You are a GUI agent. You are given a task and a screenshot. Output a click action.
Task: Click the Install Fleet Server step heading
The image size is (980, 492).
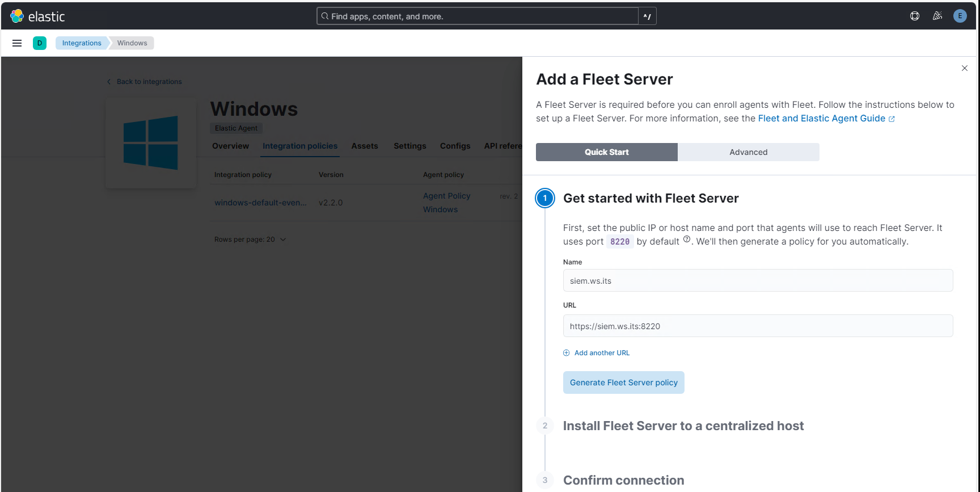(x=683, y=426)
